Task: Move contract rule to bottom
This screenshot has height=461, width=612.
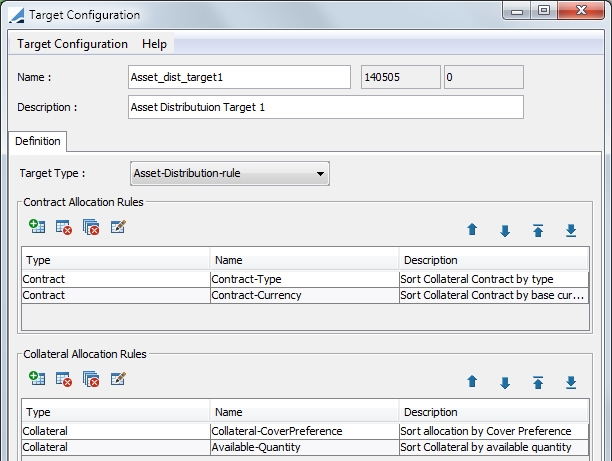Action: 571,230
